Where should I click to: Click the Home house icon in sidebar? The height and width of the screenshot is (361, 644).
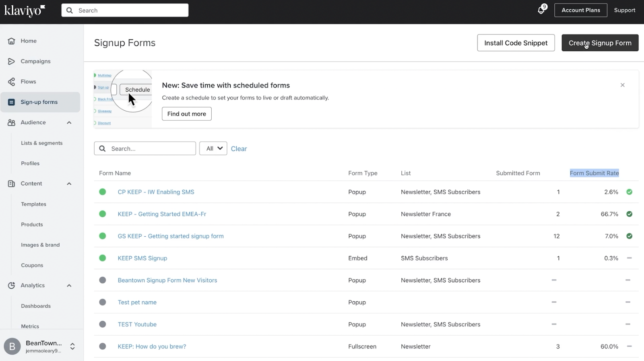point(11,41)
